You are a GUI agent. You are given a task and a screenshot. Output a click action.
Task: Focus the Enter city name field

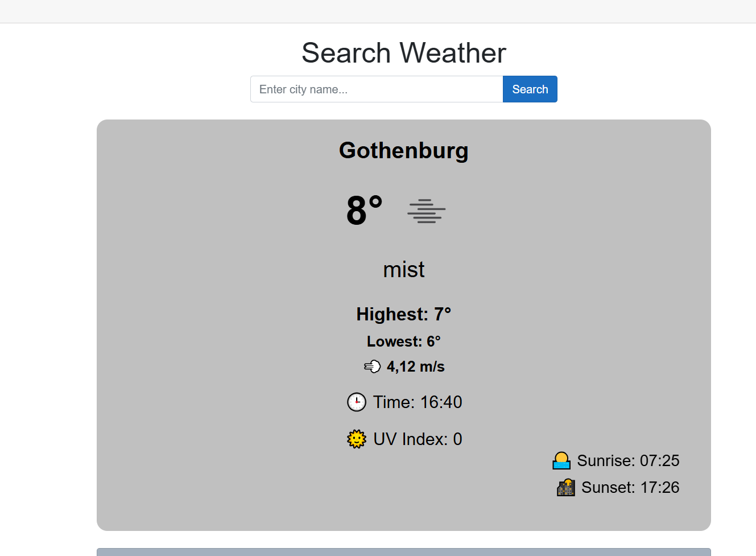pyautogui.click(x=377, y=89)
